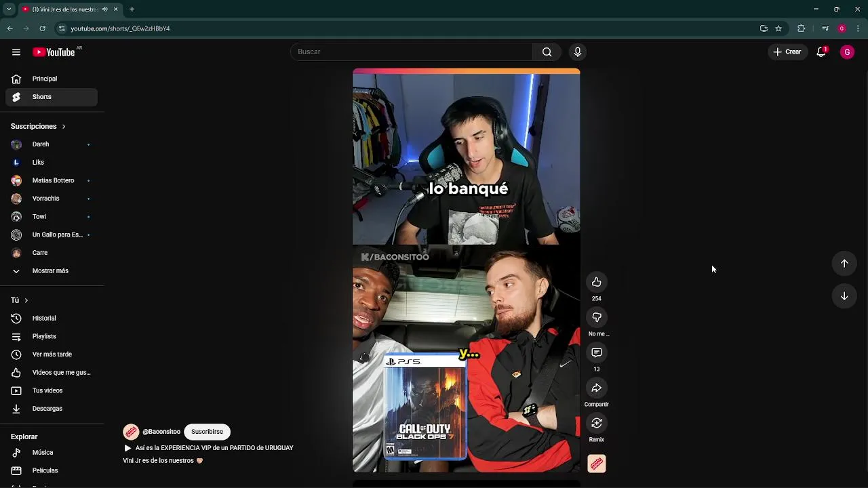
Task: Go to previous Short with up arrow
Action: [844, 264]
